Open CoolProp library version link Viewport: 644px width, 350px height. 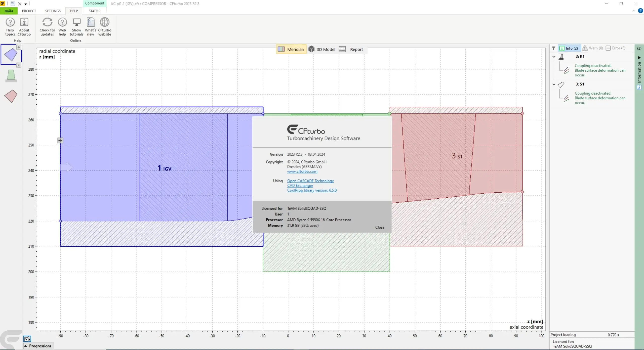[x=312, y=190]
